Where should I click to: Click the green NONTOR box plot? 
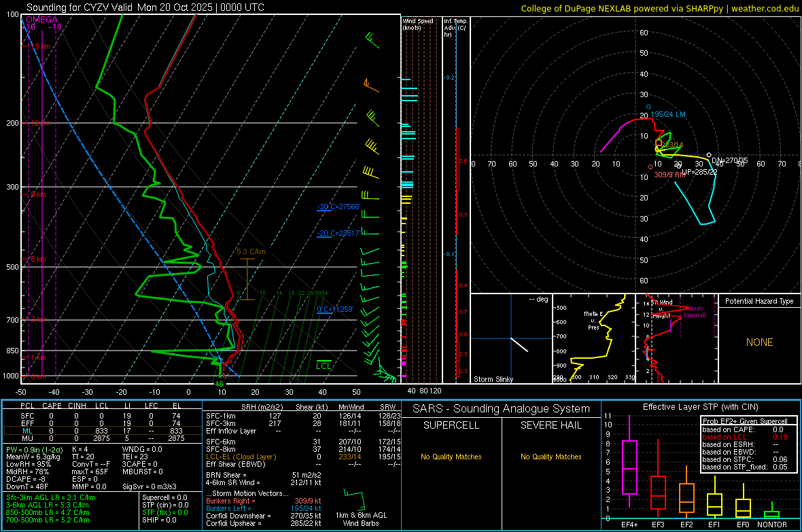tap(772, 512)
